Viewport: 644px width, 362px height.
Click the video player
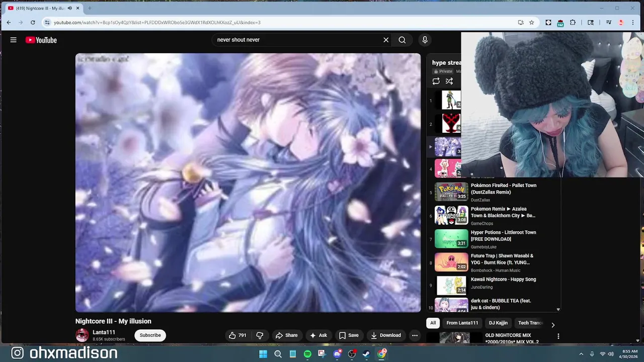[248, 183]
